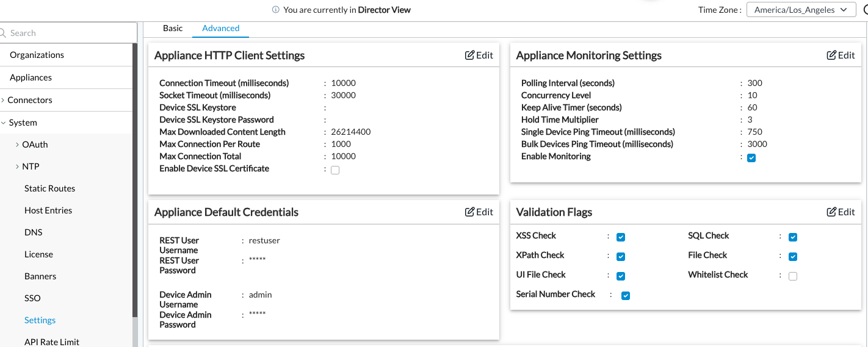Click the Edit icon for Appliance Default Credentials
868x347 pixels.
pos(469,212)
